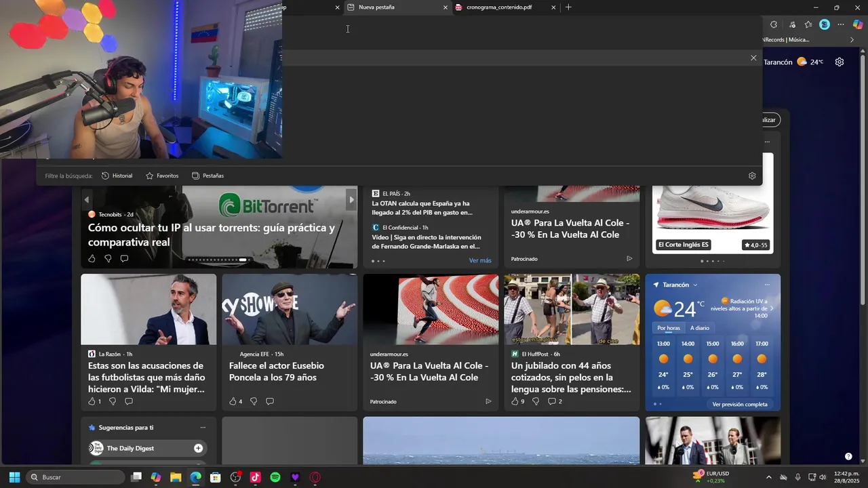The height and width of the screenshot is (488, 868).
Task: Click the taskbar Buscar search box
Action: (x=75, y=477)
